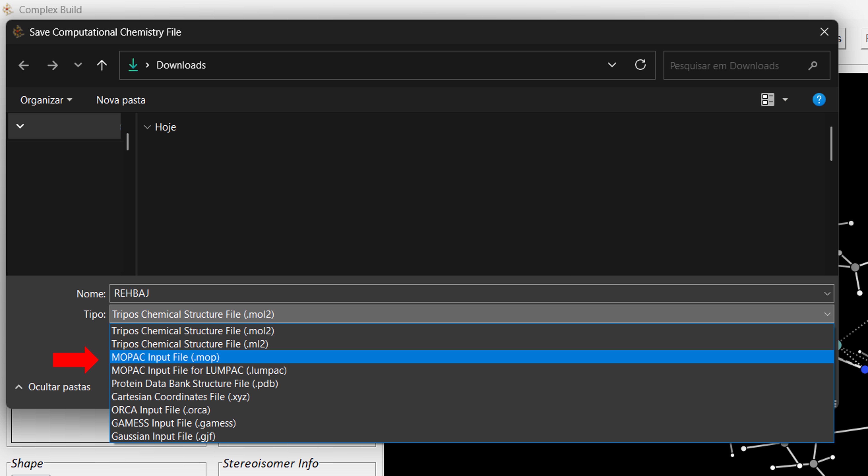Click the Nome filename input field
The image size is (868, 476).
[465, 293]
